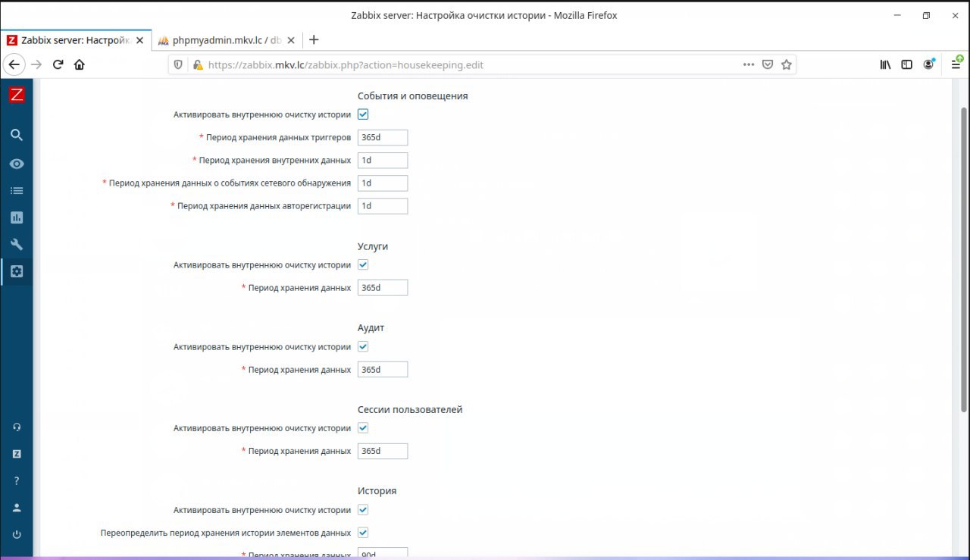Click the Support headset icon
Screen dimensions: 970x560
pos(17,427)
